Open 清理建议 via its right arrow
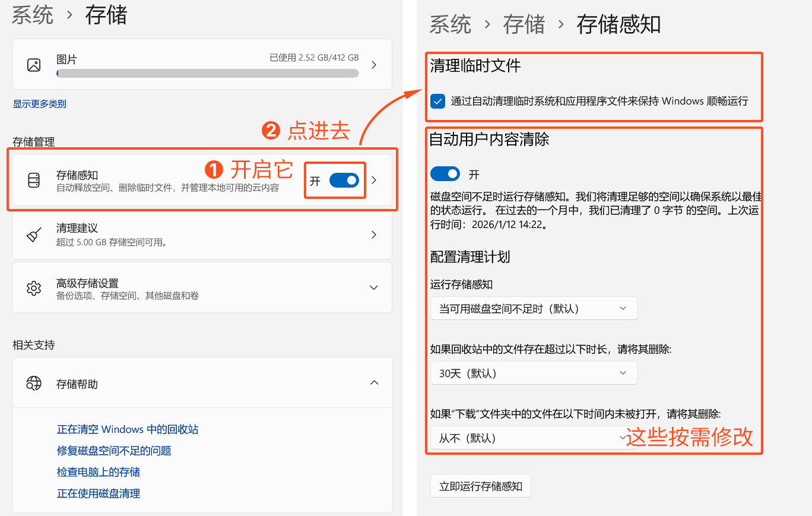Image resolution: width=812 pixels, height=516 pixels. tap(374, 234)
